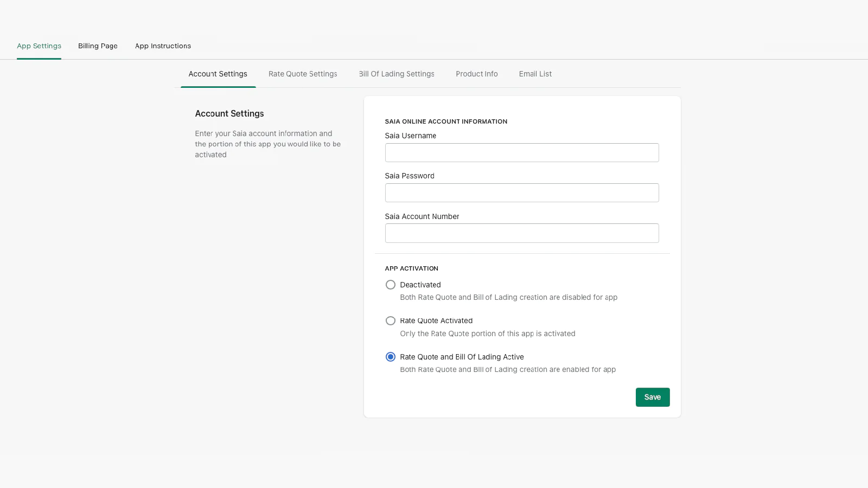Go to Rate Quote Settings tab
Screen dimensions: 868x488
303,74
